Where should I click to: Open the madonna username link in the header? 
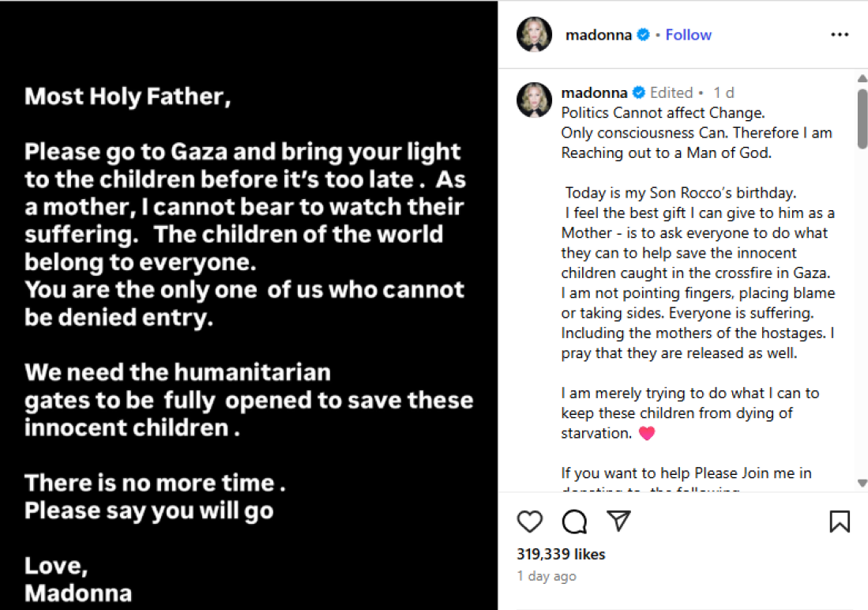pyautogui.click(x=598, y=35)
